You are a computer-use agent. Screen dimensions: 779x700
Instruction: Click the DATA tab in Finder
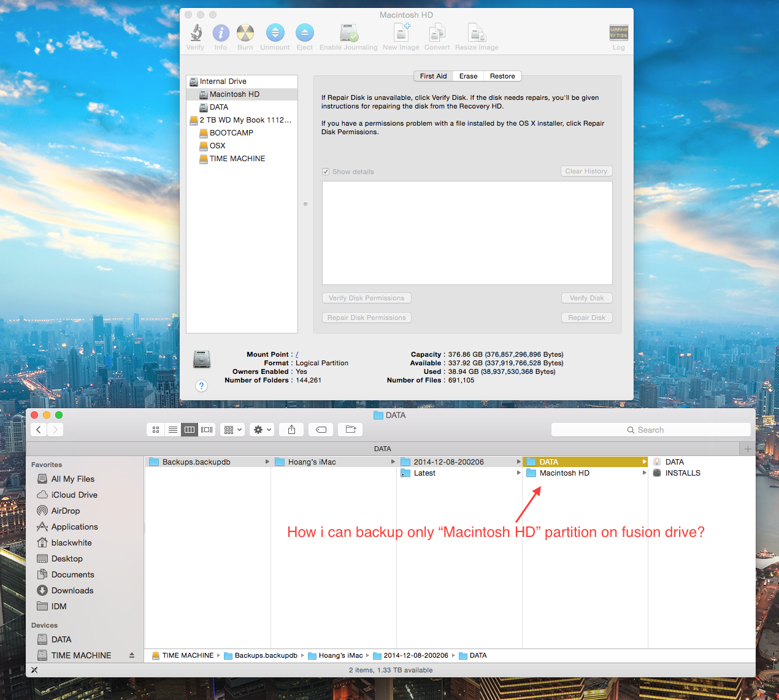(x=383, y=449)
